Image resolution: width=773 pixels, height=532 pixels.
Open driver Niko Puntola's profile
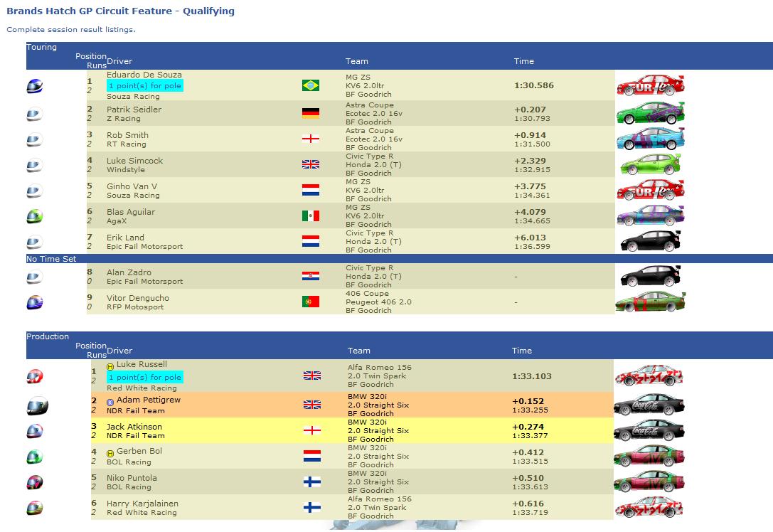coord(132,478)
